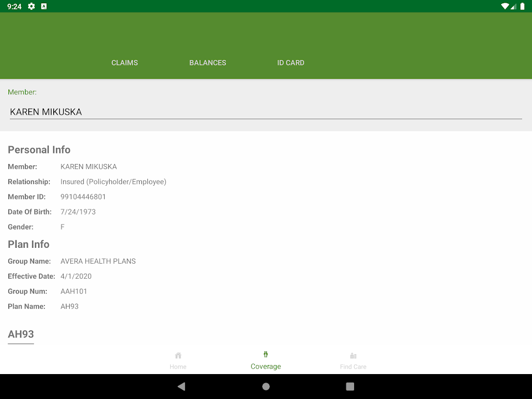The height and width of the screenshot is (399, 532).
Task: Select the Coverage people icon
Action: click(266, 355)
